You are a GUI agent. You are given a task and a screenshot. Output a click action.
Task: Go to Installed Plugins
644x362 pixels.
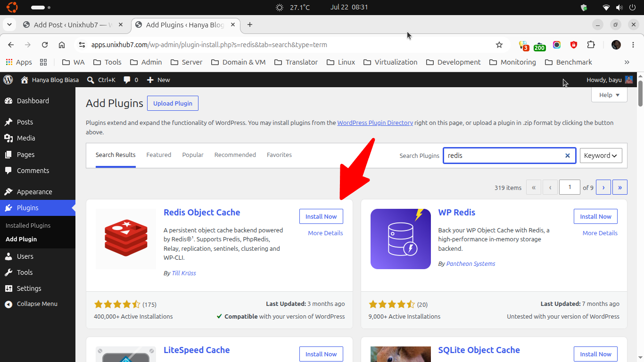[x=28, y=225]
